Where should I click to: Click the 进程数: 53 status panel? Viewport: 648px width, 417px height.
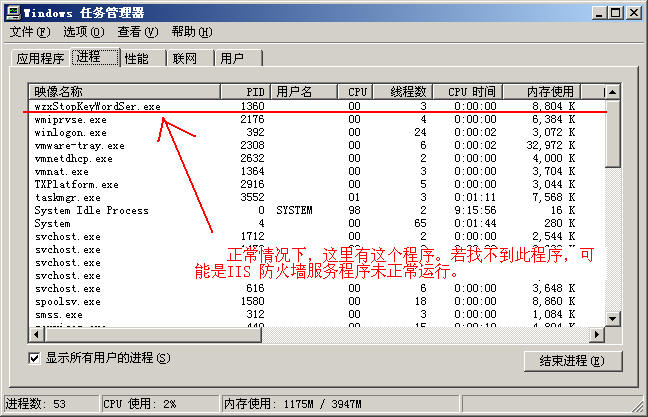point(51,404)
